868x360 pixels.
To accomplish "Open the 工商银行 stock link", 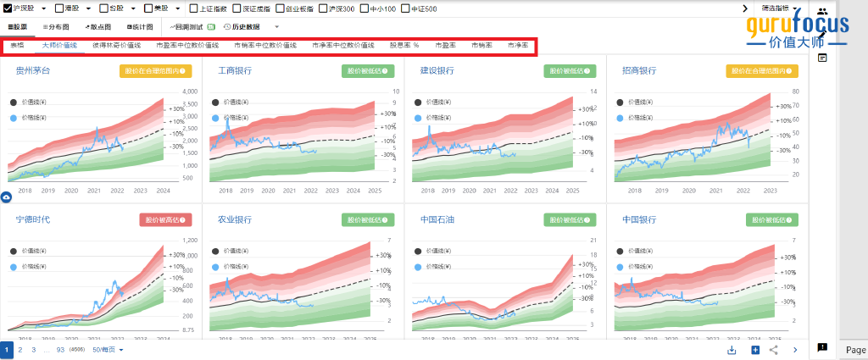I will coord(236,71).
